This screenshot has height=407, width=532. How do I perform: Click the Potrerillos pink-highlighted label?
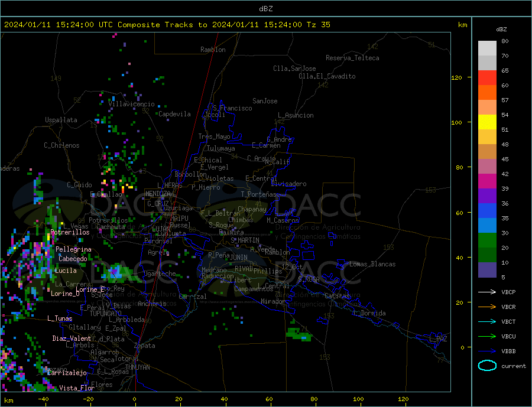point(70,232)
